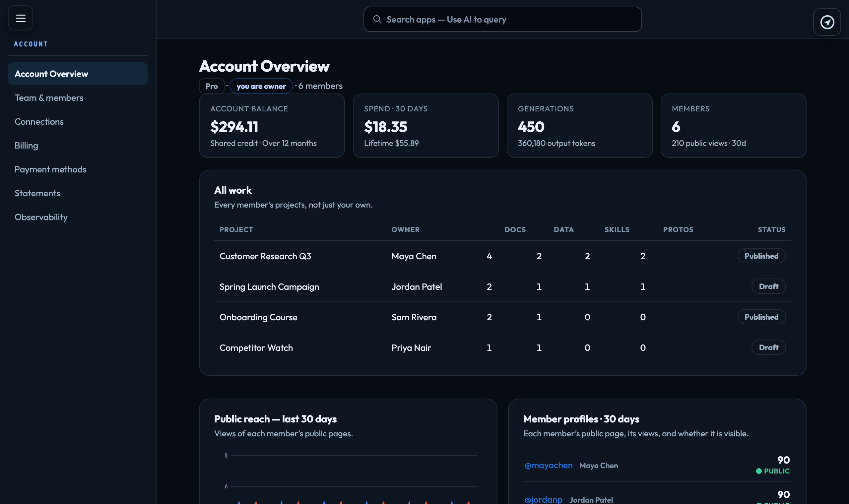849x504 pixels.
Task: Open the @mayachen profile link
Action: (549, 465)
